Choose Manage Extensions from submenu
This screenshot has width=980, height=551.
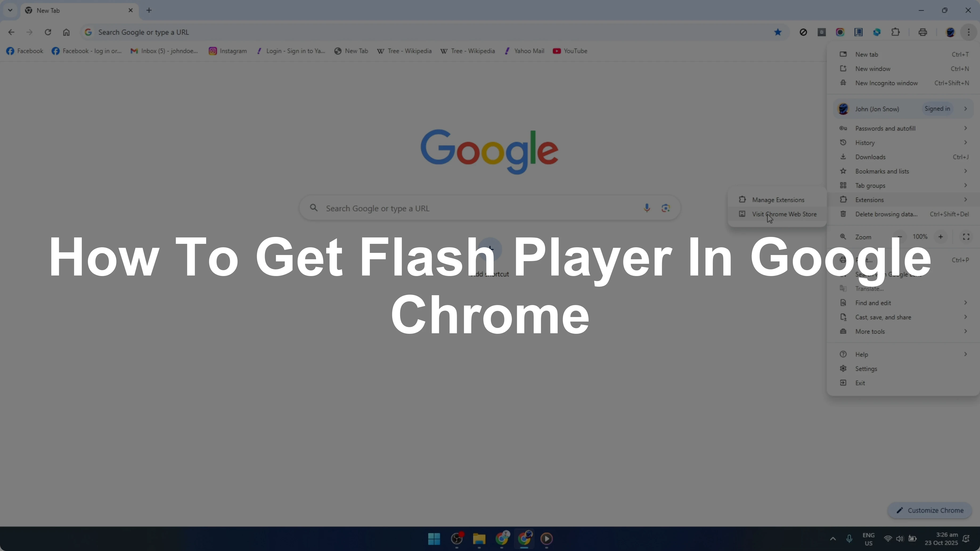777,200
